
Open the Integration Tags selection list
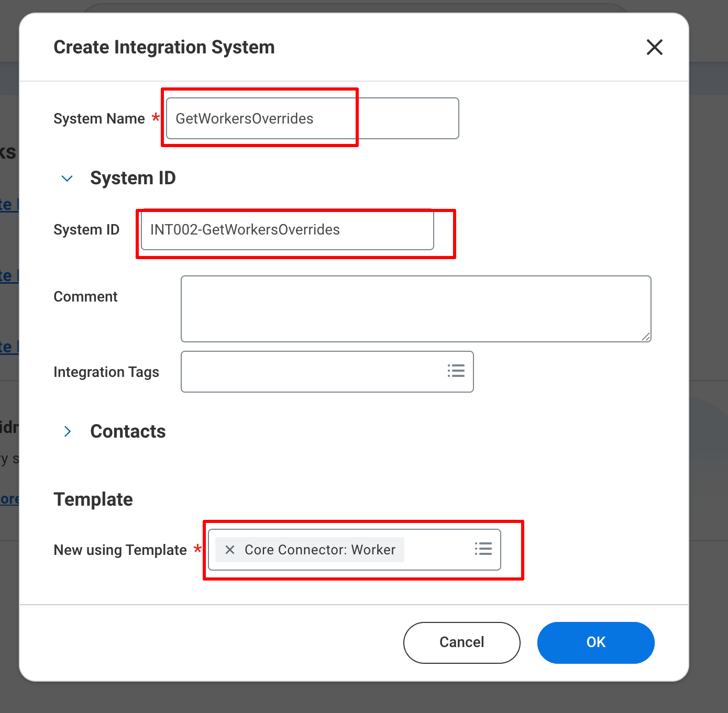(x=456, y=371)
